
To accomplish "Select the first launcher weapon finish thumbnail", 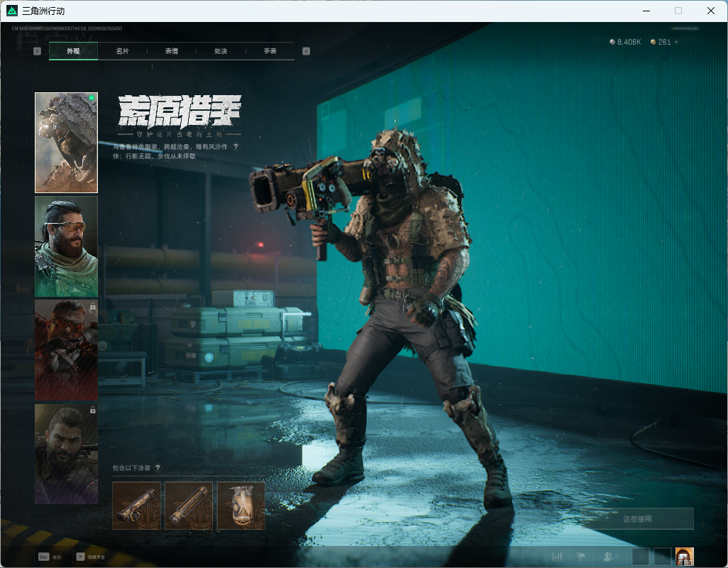I will point(136,506).
